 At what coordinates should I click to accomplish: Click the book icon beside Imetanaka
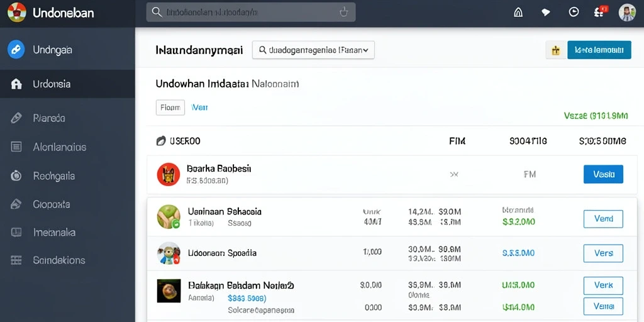coord(16,232)
